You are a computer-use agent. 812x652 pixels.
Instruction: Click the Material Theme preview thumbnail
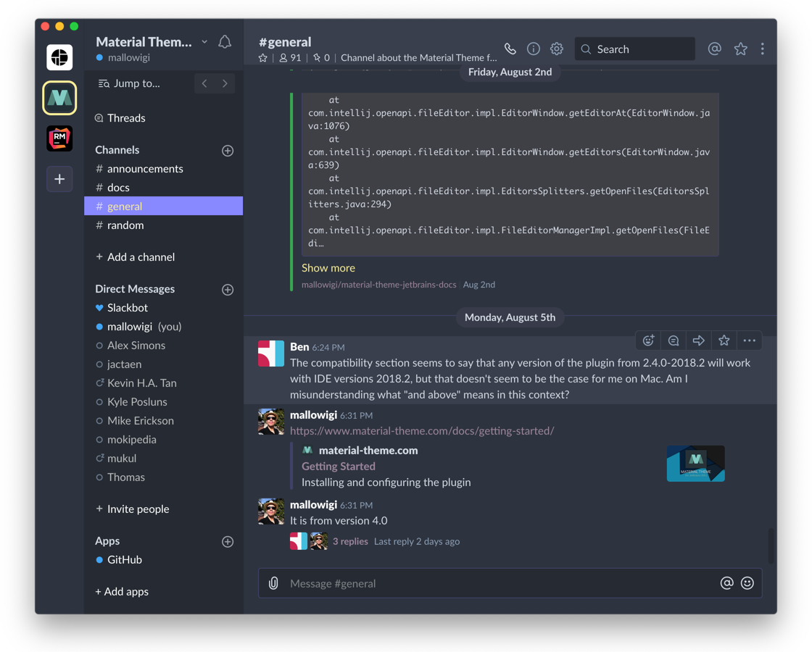pos(695,464)
